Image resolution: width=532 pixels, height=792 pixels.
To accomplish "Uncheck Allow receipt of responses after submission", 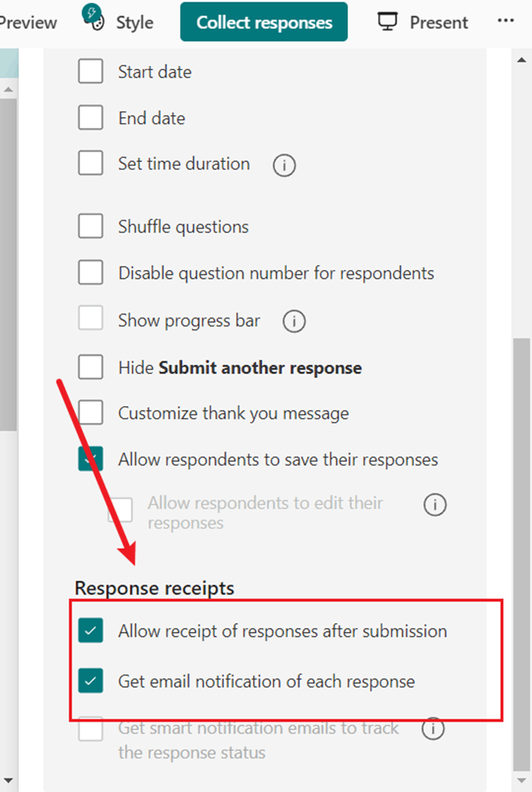I will tap(91, 630).
